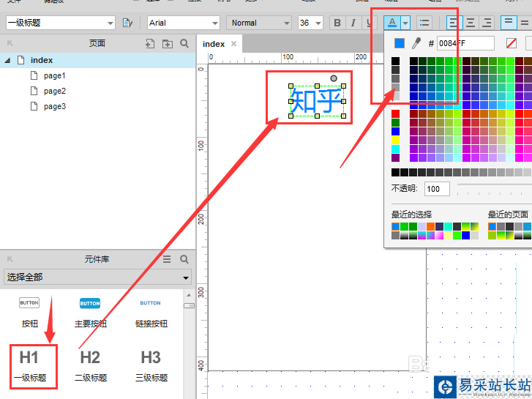The image size is (532, 399).
Task: Apply bullet list formatting
Action: 424,23
